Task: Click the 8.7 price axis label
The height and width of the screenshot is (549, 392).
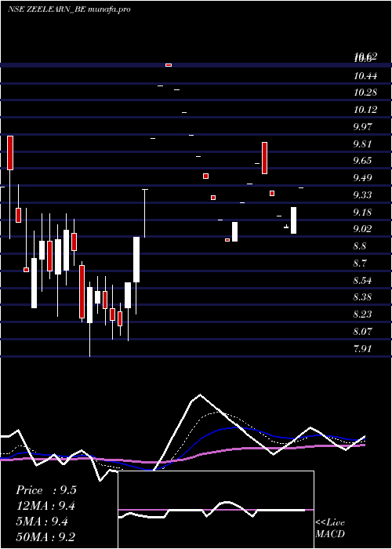Action: coord(360,264)
